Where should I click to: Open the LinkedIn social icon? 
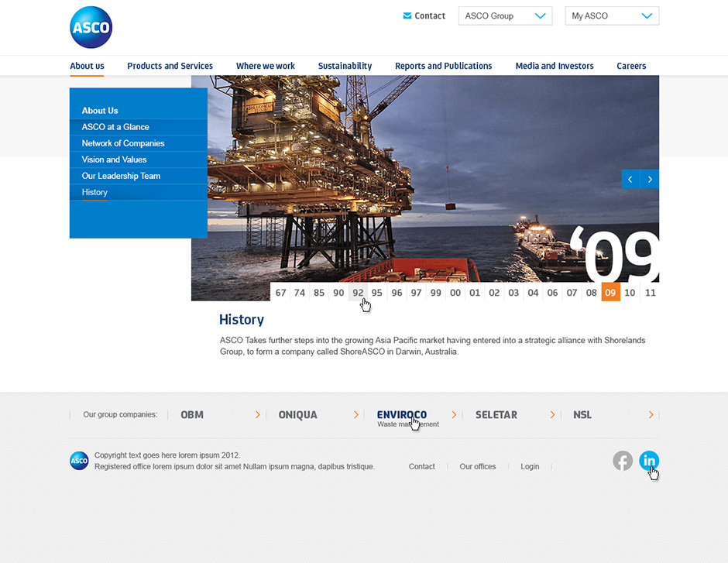click(x=649, y=461)
